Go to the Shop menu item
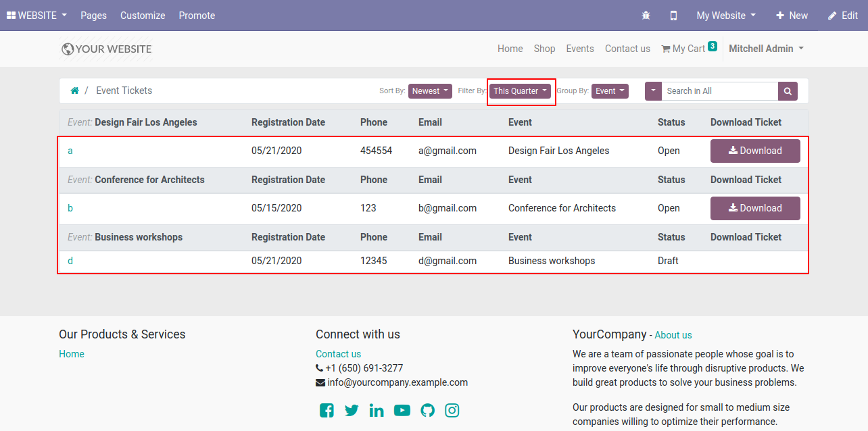This screenshot has width=868, height=431. pyautogui.click(x=544, y=49)
